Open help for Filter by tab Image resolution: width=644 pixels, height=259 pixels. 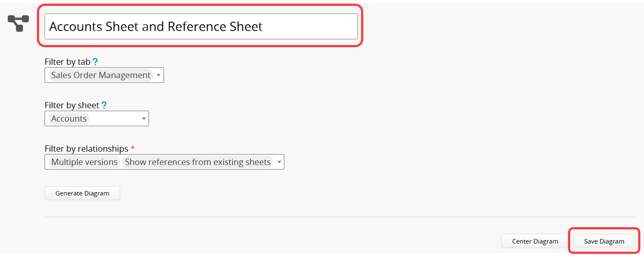95,61
